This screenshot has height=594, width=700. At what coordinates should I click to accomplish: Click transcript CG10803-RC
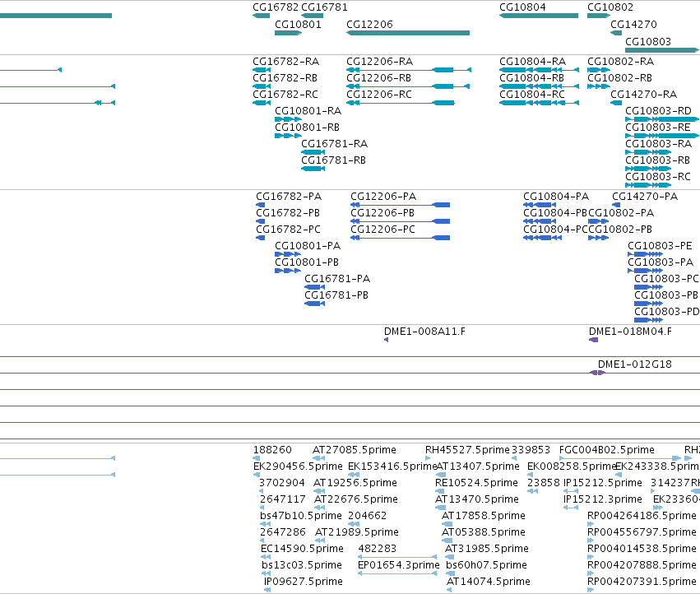(658, 178)
